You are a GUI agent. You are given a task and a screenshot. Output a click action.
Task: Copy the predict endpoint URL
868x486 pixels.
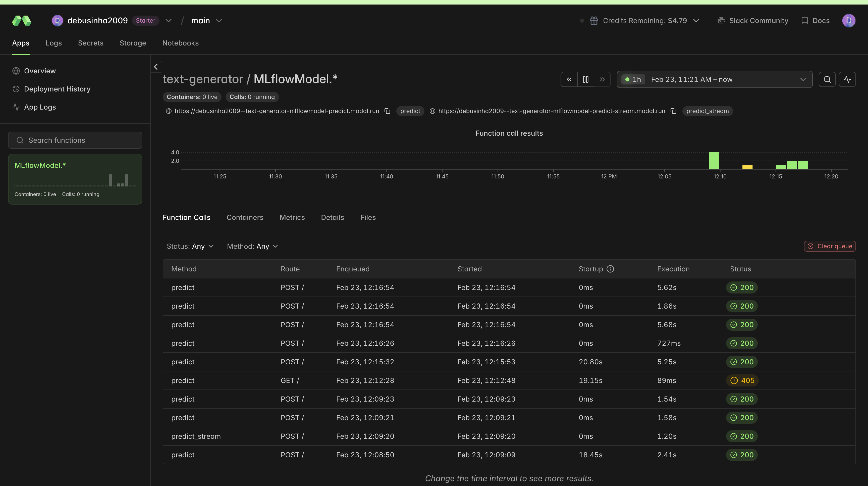pyautogui.click(x=387, y=111)
